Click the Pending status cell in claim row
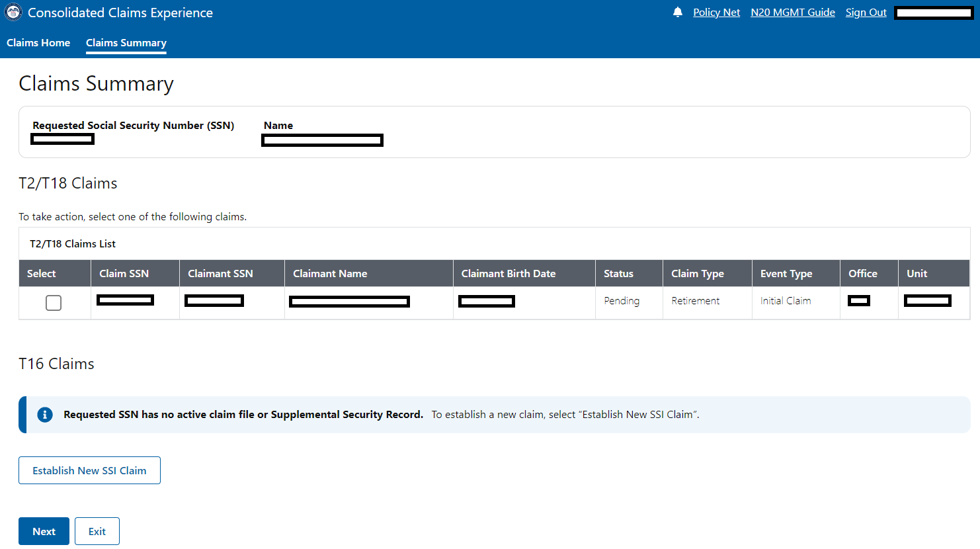 coord(622,301)
